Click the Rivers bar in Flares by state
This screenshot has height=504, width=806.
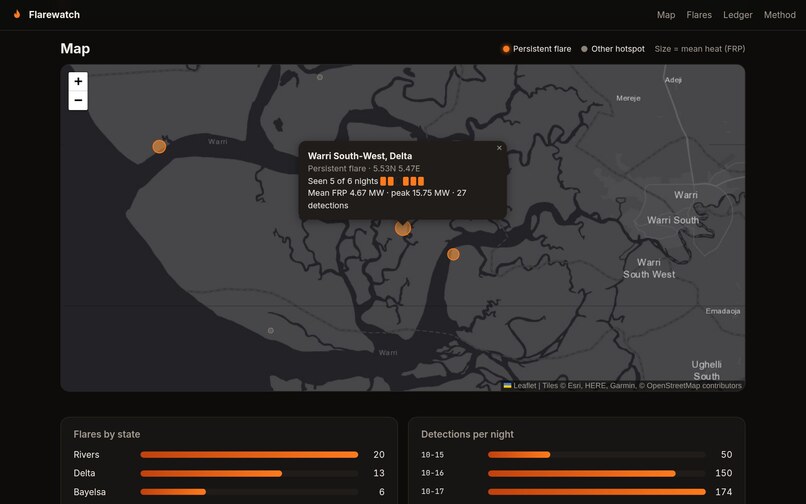click(x=249, y=455)
